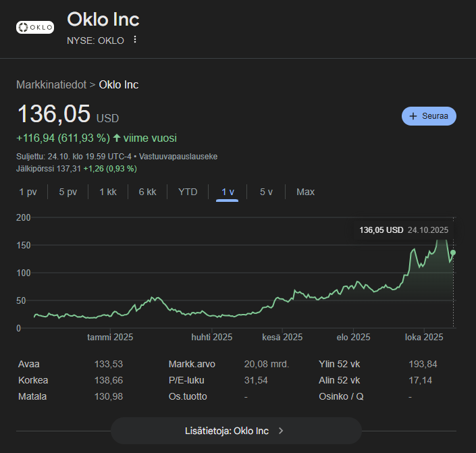Show the 6 kk chart range

147,192
